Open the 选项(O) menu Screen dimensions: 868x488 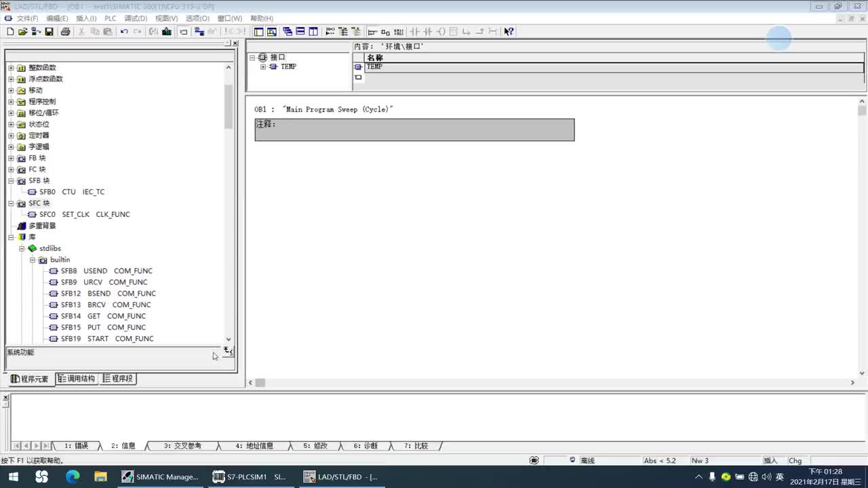(x=197, y=18)
